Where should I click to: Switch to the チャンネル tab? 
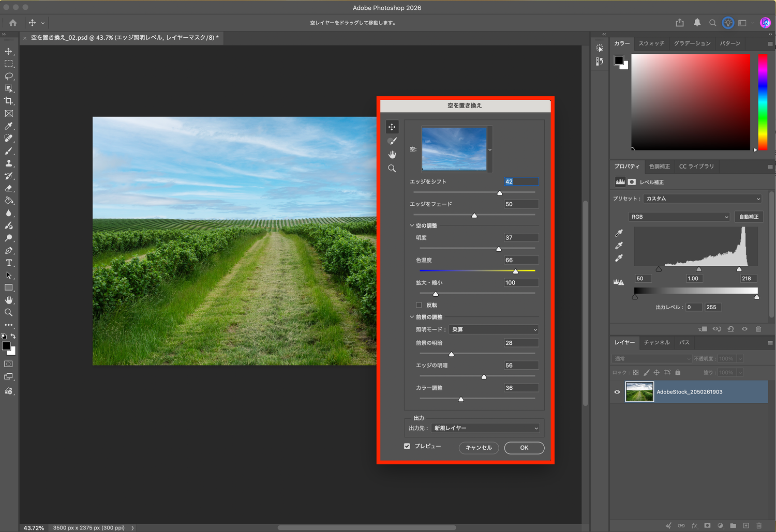point(656,342)
